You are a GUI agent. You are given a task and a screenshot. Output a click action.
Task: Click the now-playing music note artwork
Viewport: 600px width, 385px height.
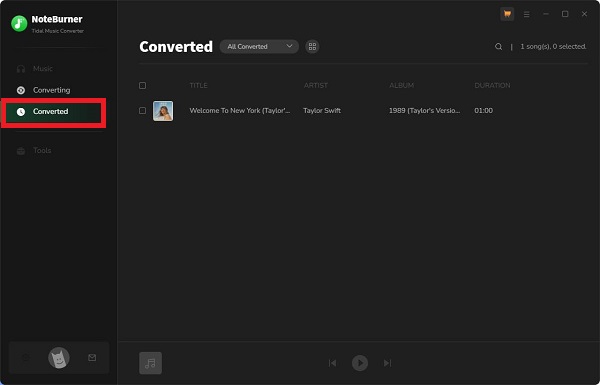pos(150,363)
